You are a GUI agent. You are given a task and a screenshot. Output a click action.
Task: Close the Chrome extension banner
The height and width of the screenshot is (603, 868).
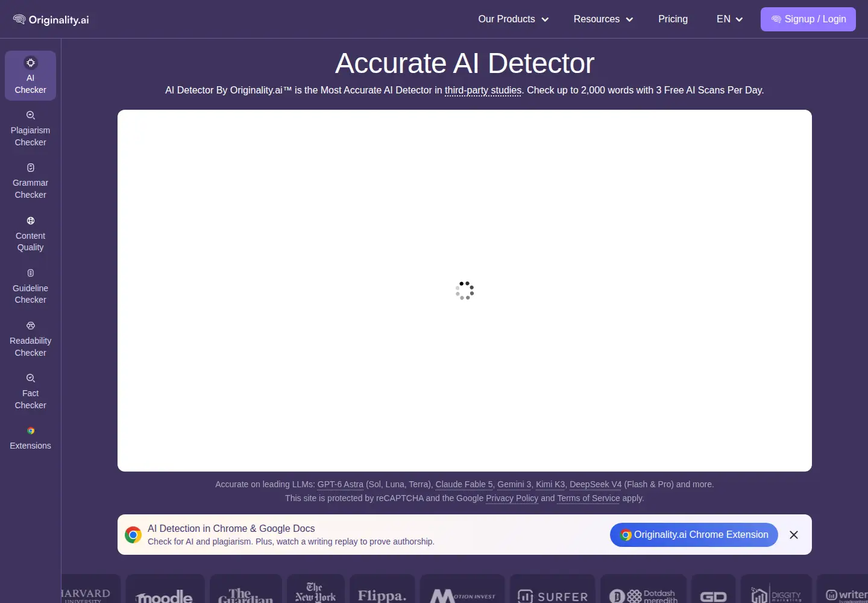click(794, 535)
